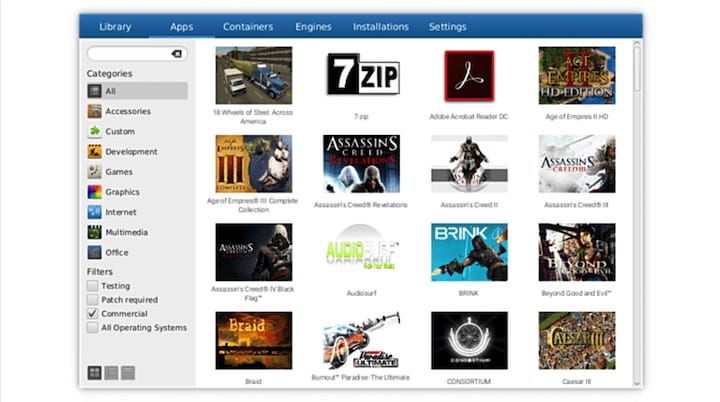Click the 'Caesar III' caption text
The height and width of the screenshot is (402, 720).
click(x=576, y=381)
